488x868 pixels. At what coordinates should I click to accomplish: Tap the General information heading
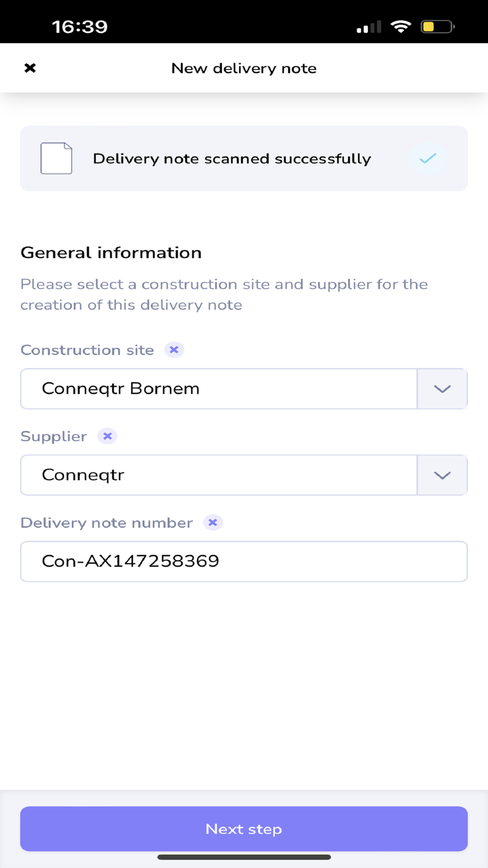point(111,253)
